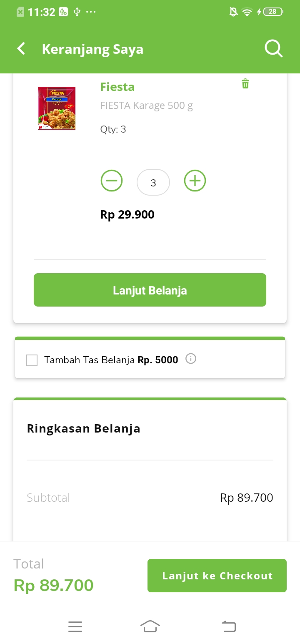300x644 pixels.
Task: Open the Fiesta brand name link
Action: click(117, 87)
